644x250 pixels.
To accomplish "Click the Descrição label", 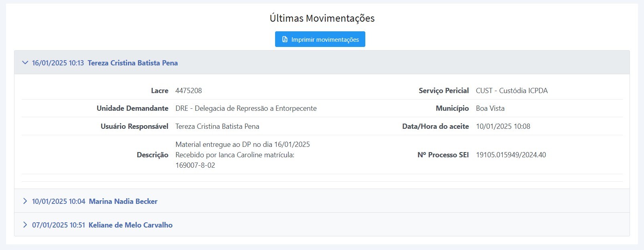I will pos(152,155).
